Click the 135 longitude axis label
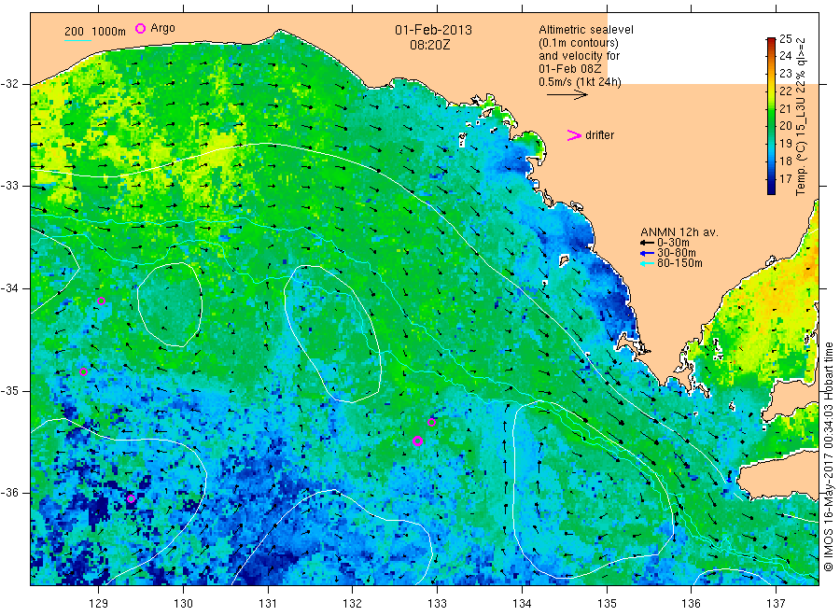The image size is (840, 616). 607,604
